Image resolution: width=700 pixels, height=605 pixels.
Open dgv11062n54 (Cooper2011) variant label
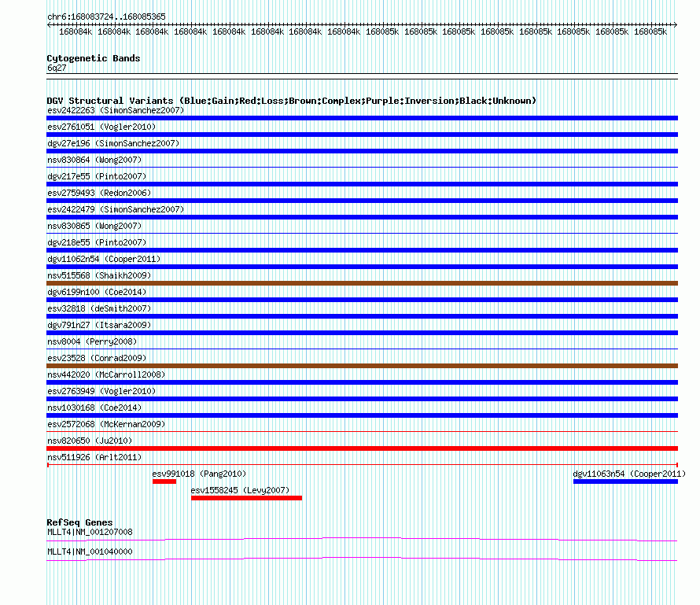point(104,259)
